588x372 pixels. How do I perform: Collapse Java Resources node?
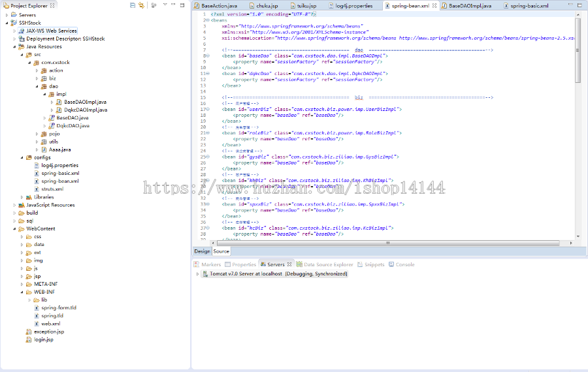tap(14, 46)
